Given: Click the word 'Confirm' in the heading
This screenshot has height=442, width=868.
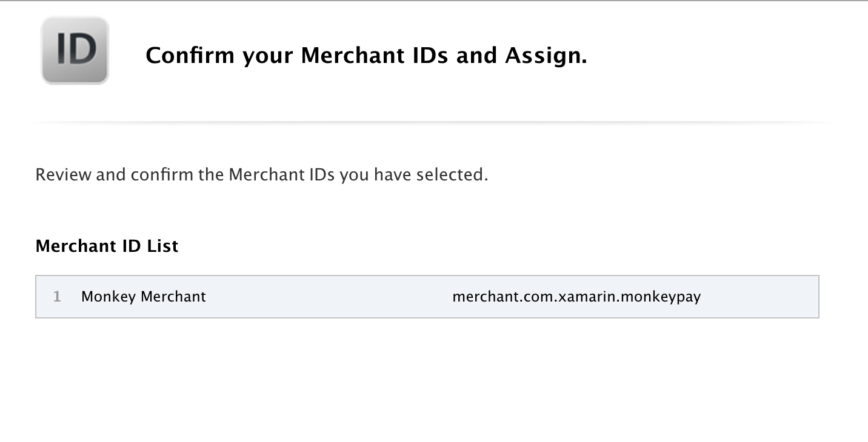Looking at the screenshot, I should 190,55.
